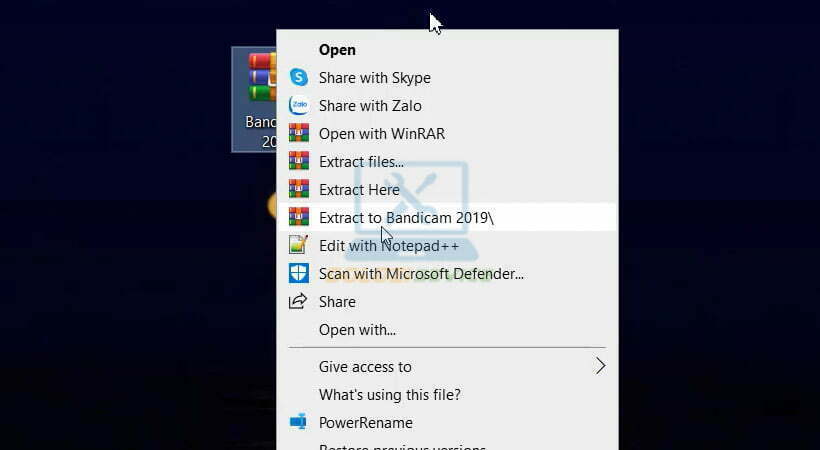820x450 pixels.
Task: Click the icon next to Extract files...
Action: point(298,162)
